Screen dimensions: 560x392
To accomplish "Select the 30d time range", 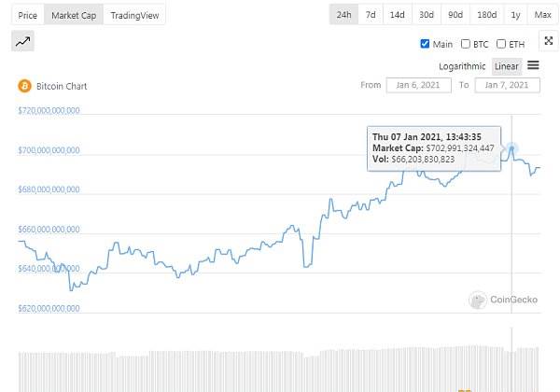I will 426,15.
